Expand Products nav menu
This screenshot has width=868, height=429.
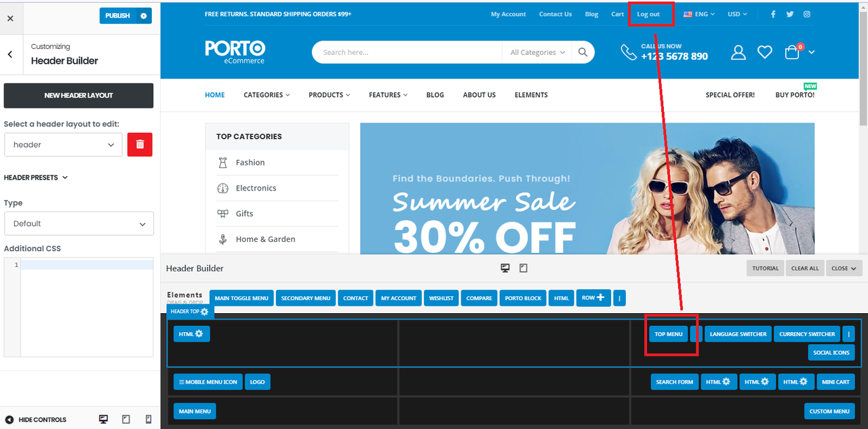point(329,95)
